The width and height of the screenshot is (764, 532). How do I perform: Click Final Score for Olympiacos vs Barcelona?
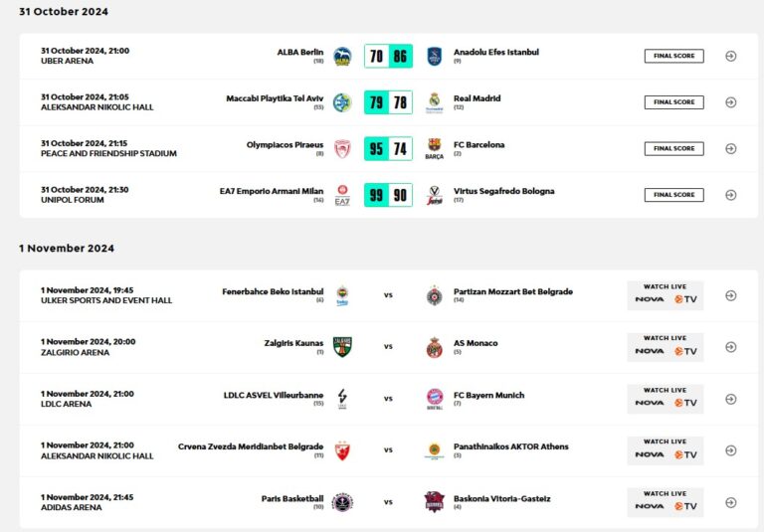(673, 148)
